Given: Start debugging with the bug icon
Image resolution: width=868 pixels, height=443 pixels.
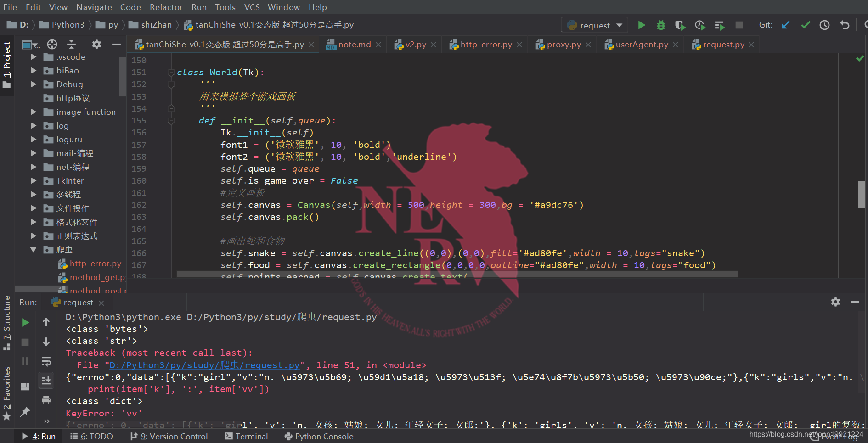Looking at the screenshot, I should tap(661, 25).
